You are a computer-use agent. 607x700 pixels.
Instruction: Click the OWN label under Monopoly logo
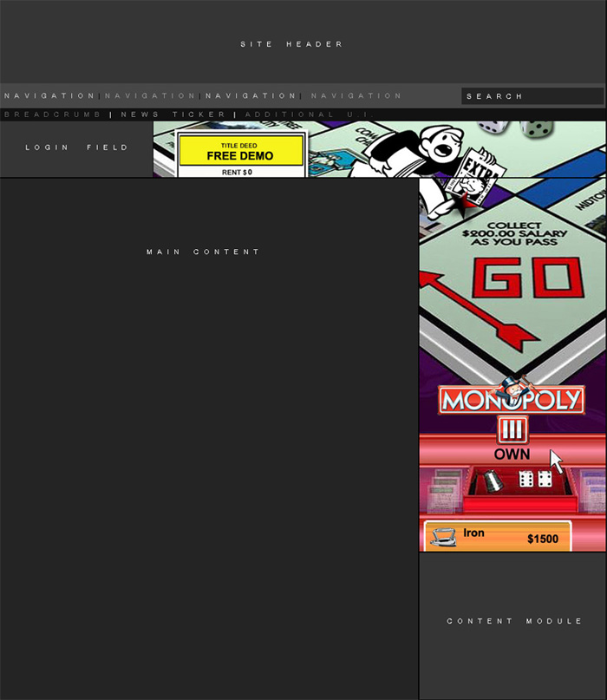click(512, 455)
